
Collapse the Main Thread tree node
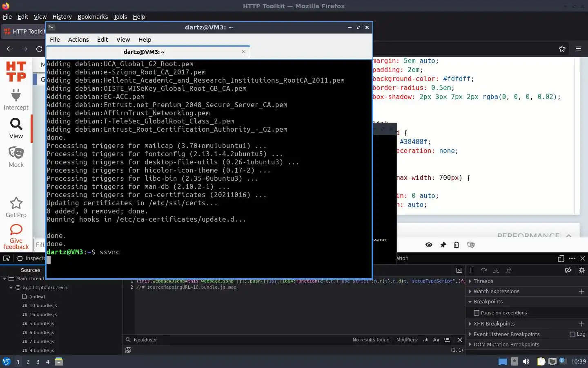click(4, 278)
